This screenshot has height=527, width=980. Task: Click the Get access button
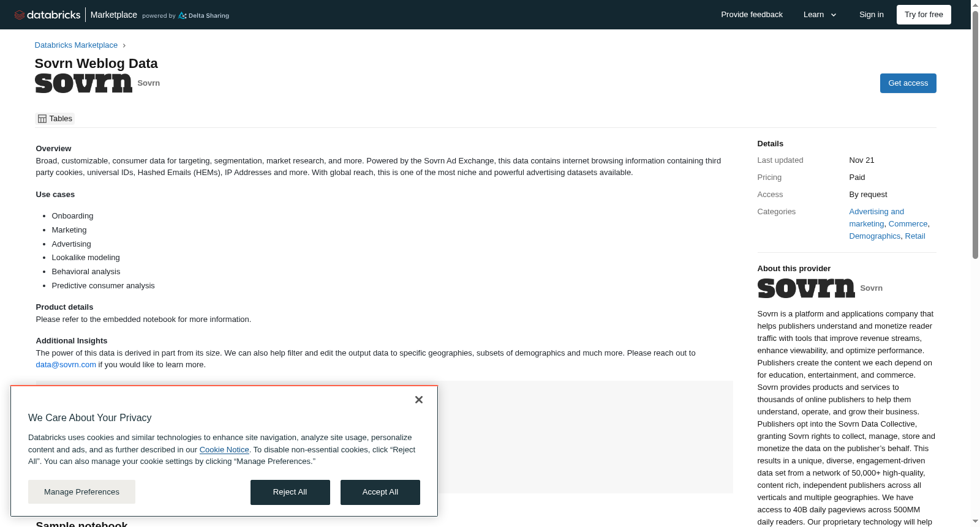click(x=908, y=83)
